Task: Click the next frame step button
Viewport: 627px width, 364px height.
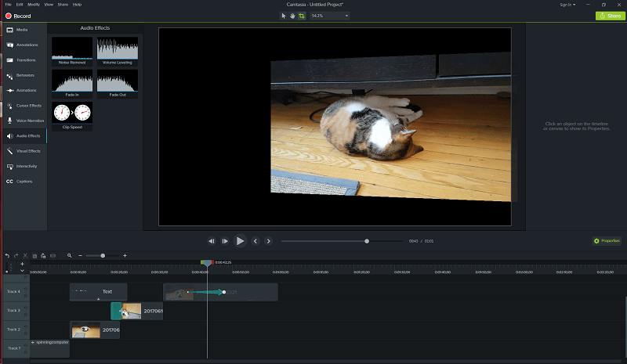Action: point(225,241)
